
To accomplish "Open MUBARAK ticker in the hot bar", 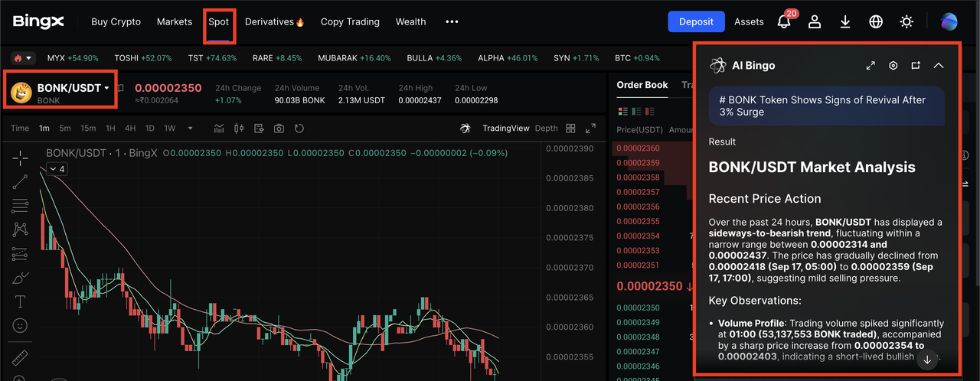I will (x=354, y=58).
